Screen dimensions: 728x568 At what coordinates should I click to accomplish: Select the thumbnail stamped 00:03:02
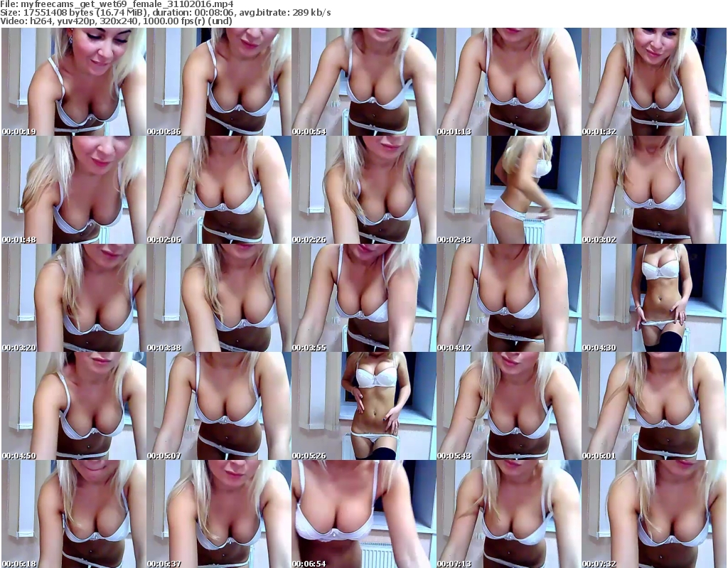654,190
